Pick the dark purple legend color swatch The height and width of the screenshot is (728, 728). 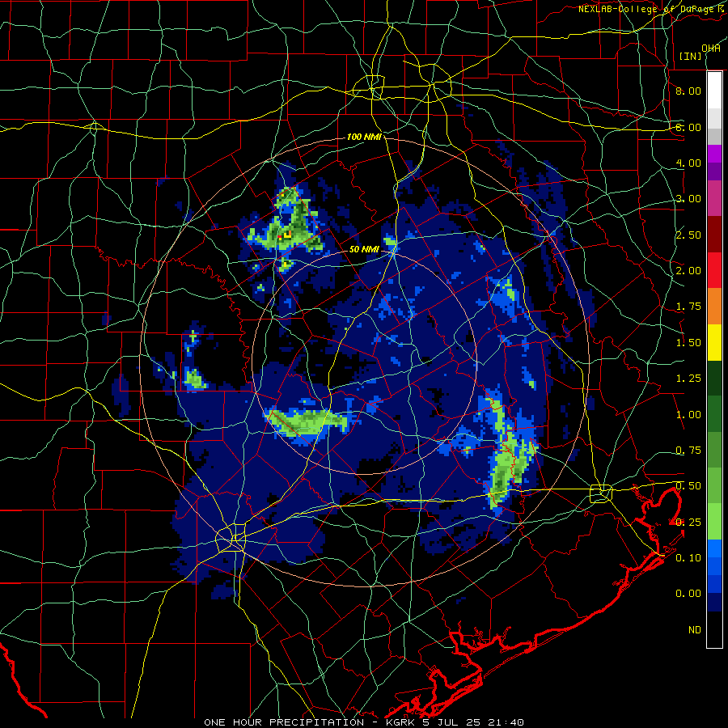coord(714,171)
